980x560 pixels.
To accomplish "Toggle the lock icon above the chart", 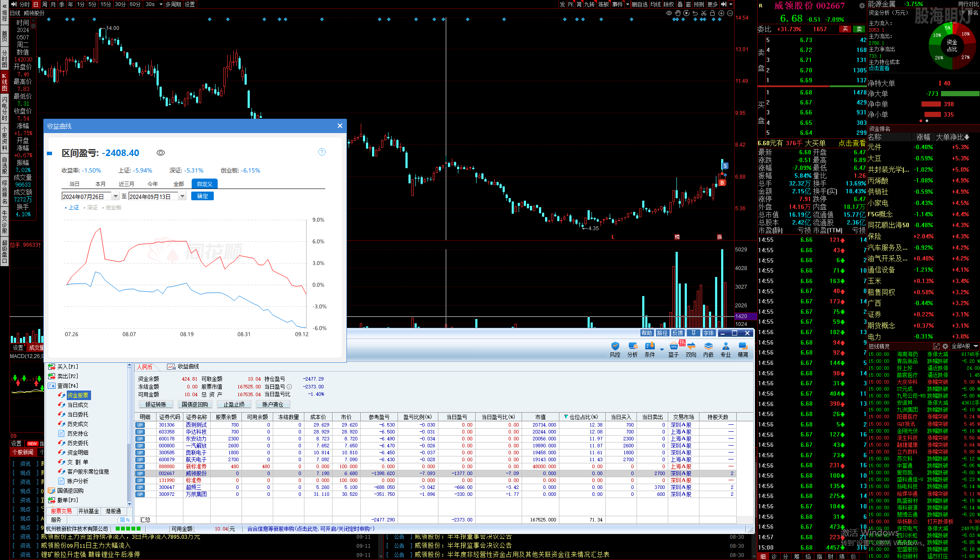I will click(712, 13).
